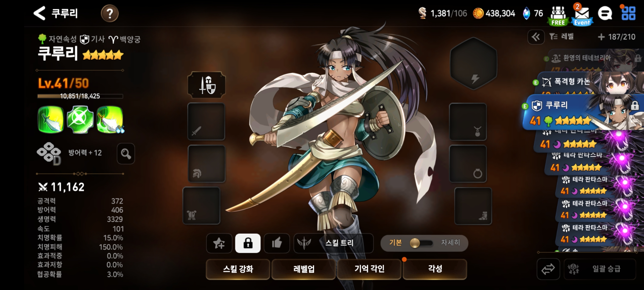644x290 pixels.
Task: Open the question mark help icon
Action: 109,13
